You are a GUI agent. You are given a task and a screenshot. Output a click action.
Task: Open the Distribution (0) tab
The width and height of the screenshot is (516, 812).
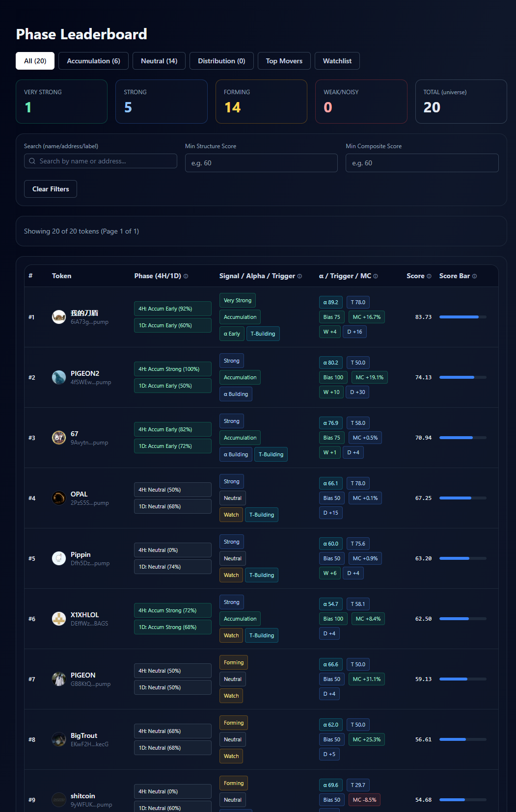221,61
